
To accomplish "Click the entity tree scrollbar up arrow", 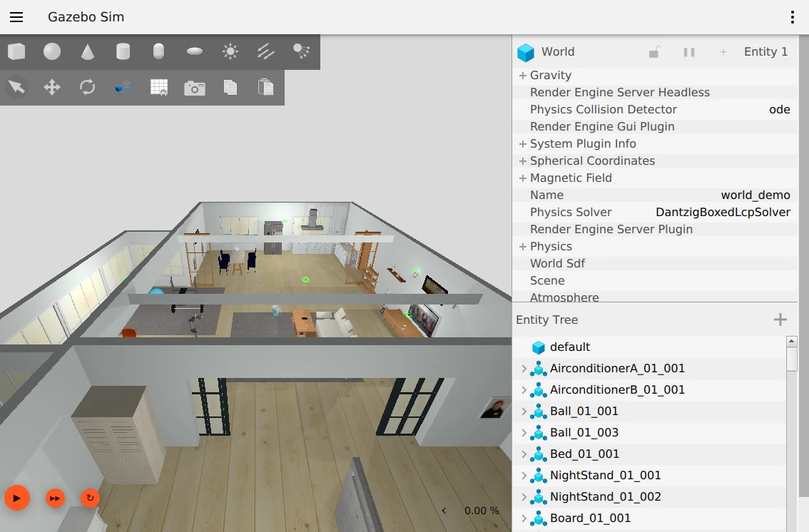I will (x=791, y=342).
